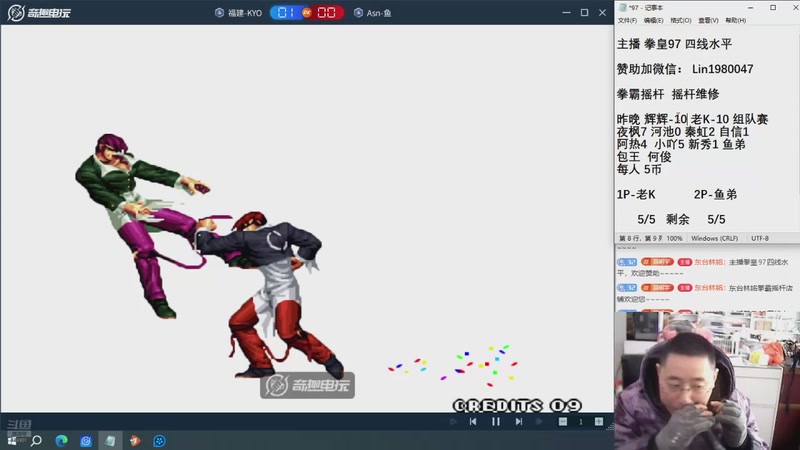Click the line '主播 拳皇97 四线水平' in Notepad
The width and height of the screenshot is (800, 450).
click(674, 44)
